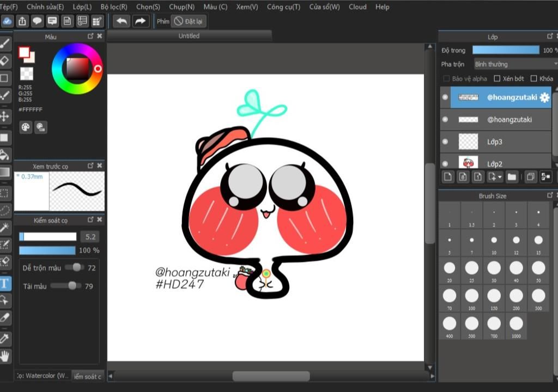The image size is (558, 392).
Task: Undock the Xem trước cọ panel
Action: click(x=90, y=166)
